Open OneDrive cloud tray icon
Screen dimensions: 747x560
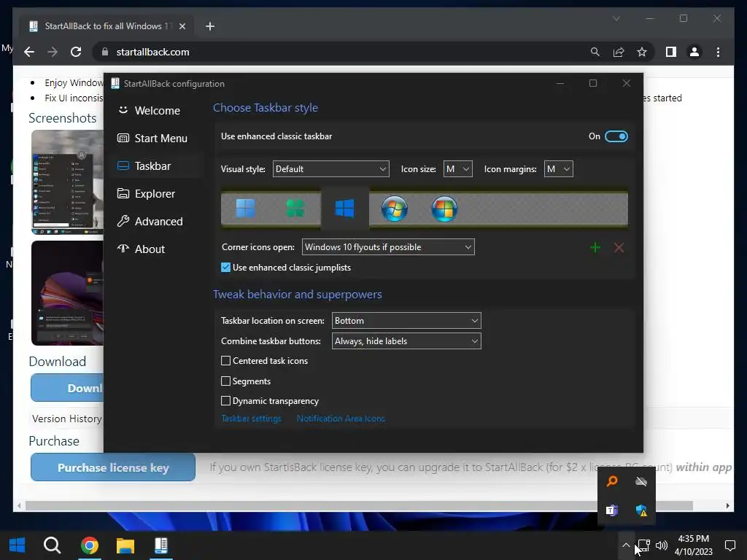coord(641,481)
